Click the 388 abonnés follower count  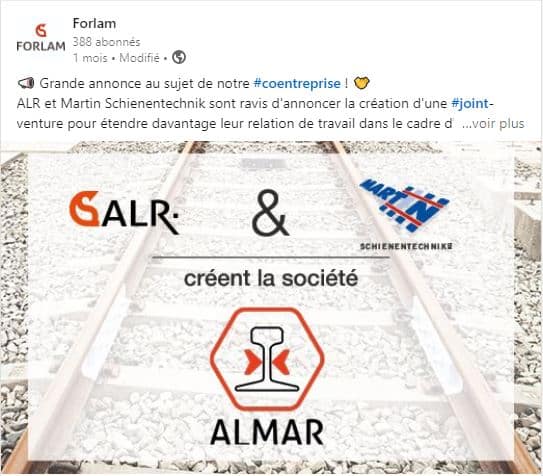pos(106,42)
